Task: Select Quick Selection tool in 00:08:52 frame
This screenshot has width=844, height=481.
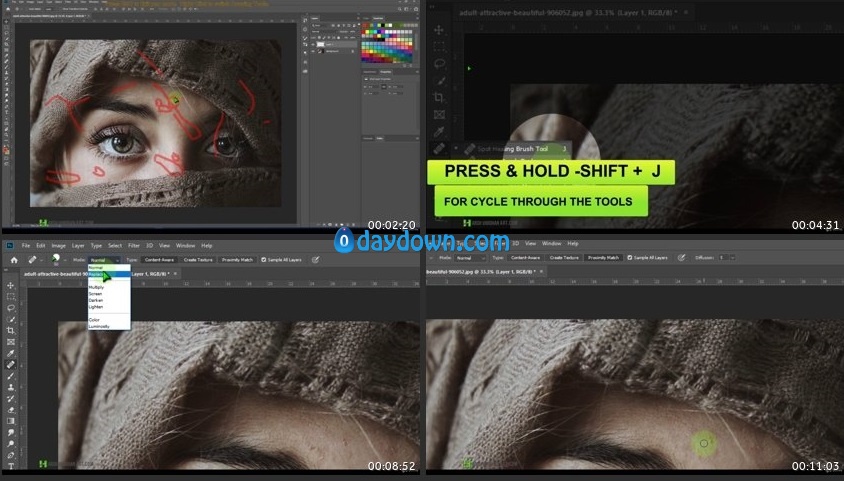Action: pos(11,319)
